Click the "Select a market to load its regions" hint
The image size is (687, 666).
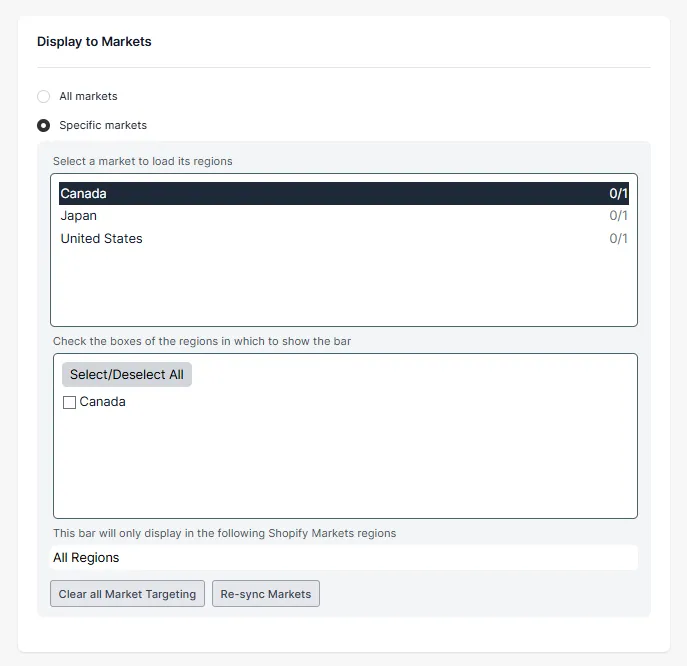pos(143,161)
